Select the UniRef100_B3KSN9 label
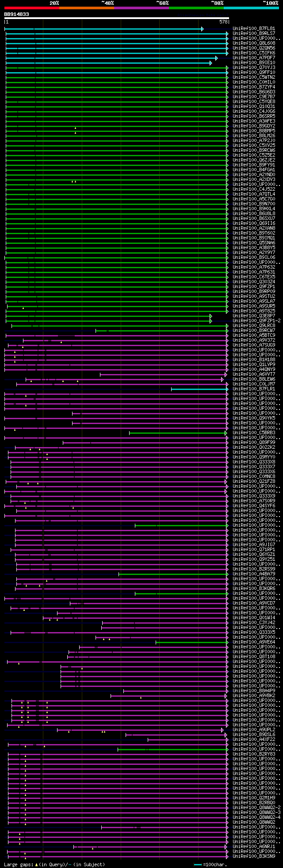Image resolution: width=283 pixels, height=868 pixels. [x=254, y=856]
